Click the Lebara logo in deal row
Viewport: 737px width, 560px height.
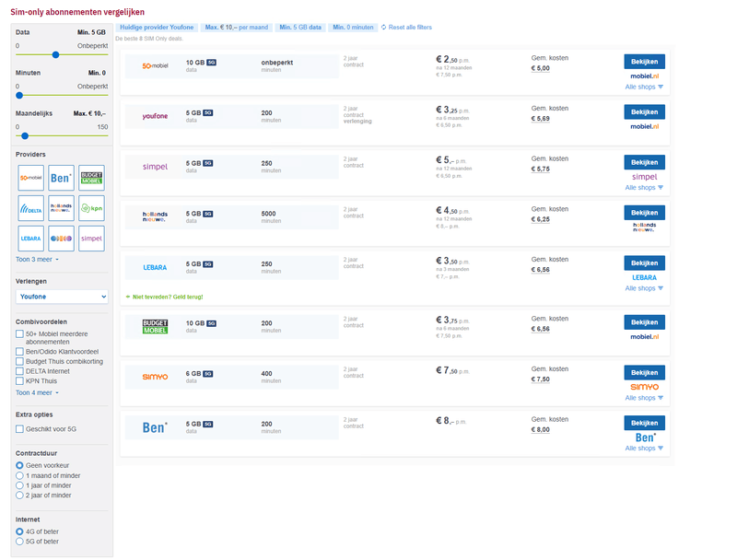point(155,267)
